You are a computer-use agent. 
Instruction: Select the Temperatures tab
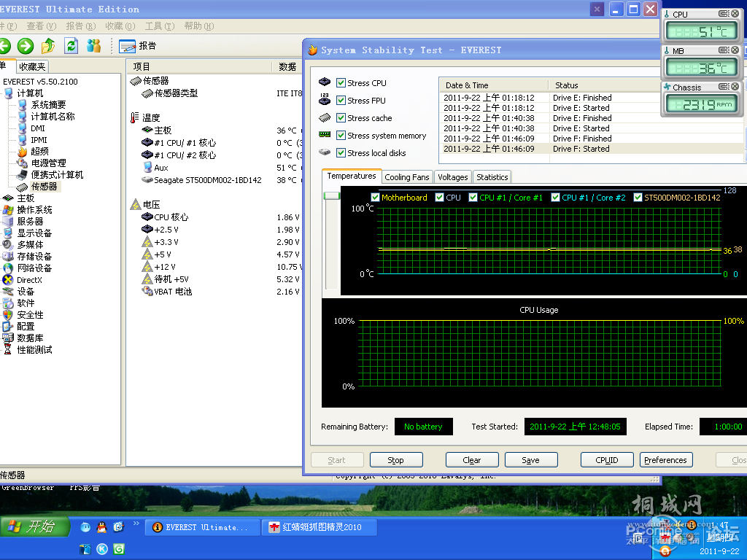point(352,176)
